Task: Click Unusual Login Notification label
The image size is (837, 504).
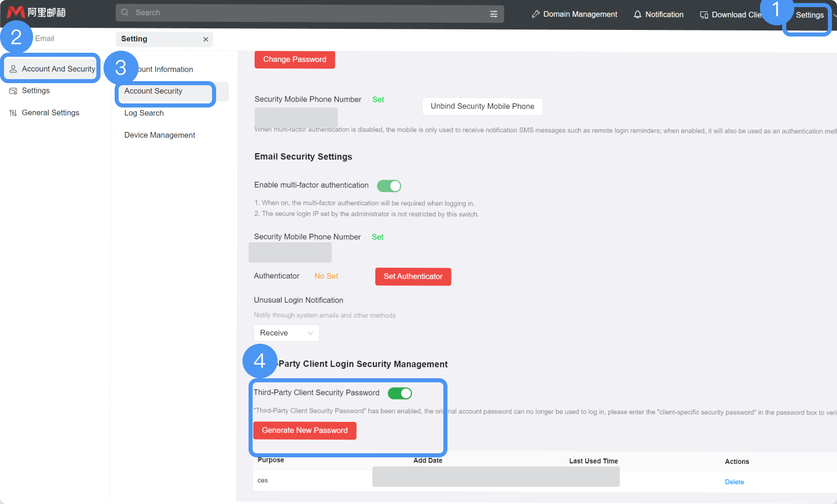Action: coord(299,300)
